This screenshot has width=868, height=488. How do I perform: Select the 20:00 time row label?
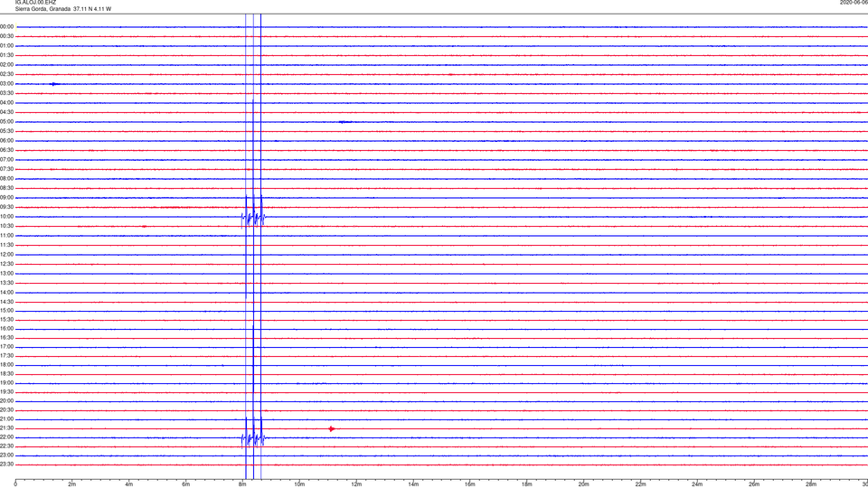[x=6, y=400]
